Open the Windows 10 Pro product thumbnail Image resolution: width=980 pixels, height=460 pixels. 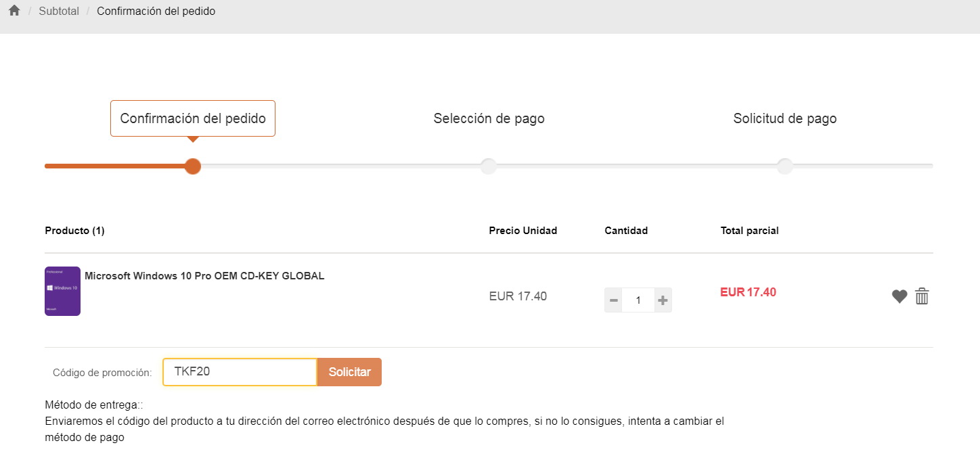click(x=62, y=291)
